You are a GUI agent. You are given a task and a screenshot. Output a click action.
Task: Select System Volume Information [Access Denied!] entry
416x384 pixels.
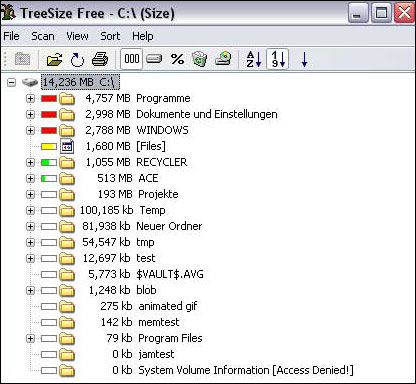(x=233, y=370)
